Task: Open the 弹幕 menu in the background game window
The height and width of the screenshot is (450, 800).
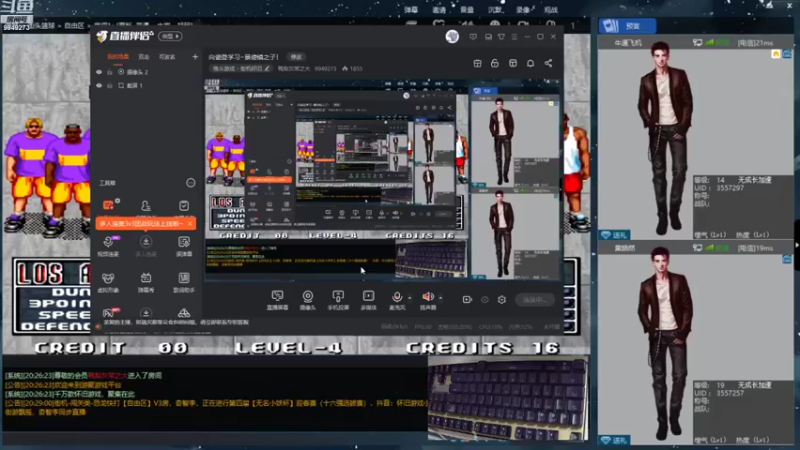Action: pyautogui.click(x=411, y=10)
